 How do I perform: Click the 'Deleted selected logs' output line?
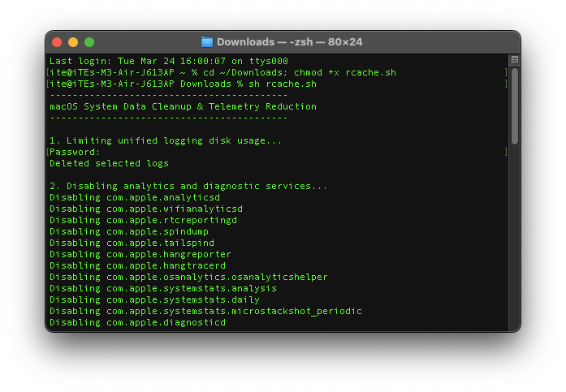(109, 163)
